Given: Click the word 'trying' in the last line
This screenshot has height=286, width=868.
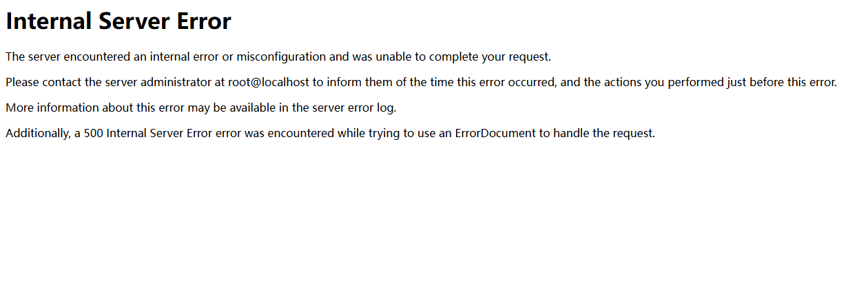Looking at the screenshot, I should tap(385, 134).
